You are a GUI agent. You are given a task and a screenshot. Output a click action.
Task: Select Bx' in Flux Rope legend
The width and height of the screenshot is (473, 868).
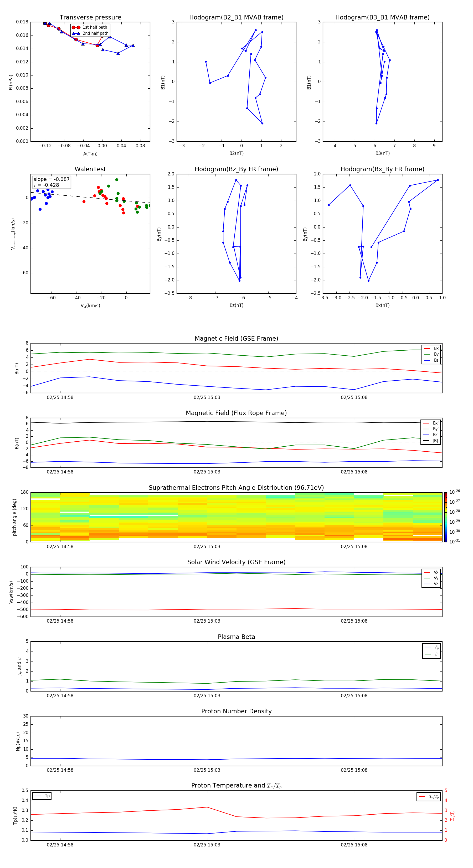(x=431, y=423)
